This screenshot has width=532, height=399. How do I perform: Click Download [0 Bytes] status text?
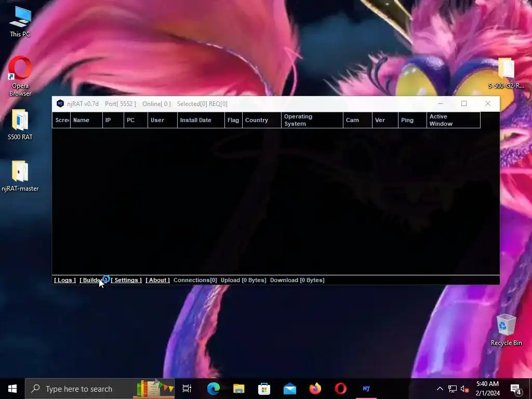(x=297, y=280)
